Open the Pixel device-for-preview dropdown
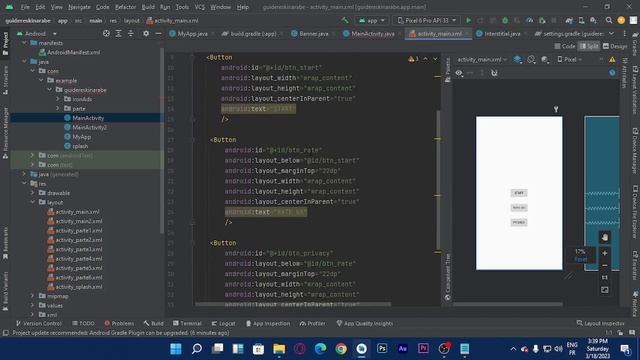The image size is (640, 360). tap(569, 60)
